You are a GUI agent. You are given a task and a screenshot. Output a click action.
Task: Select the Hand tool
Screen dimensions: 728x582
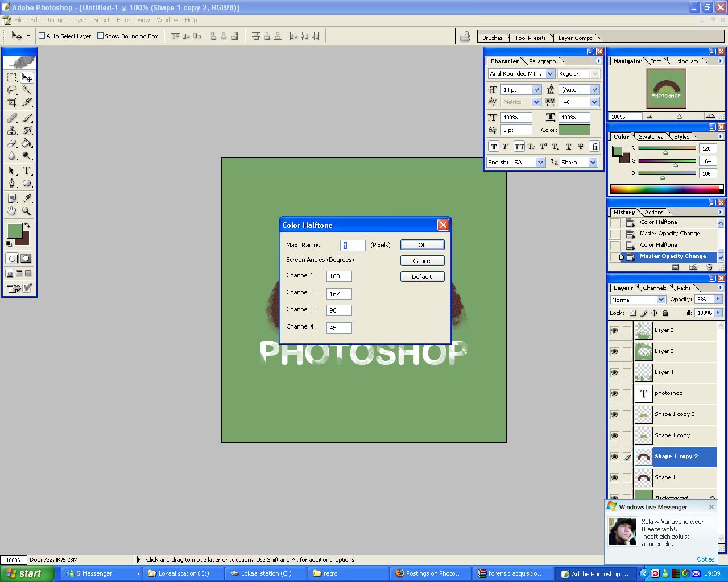click(x=12, y=211)
